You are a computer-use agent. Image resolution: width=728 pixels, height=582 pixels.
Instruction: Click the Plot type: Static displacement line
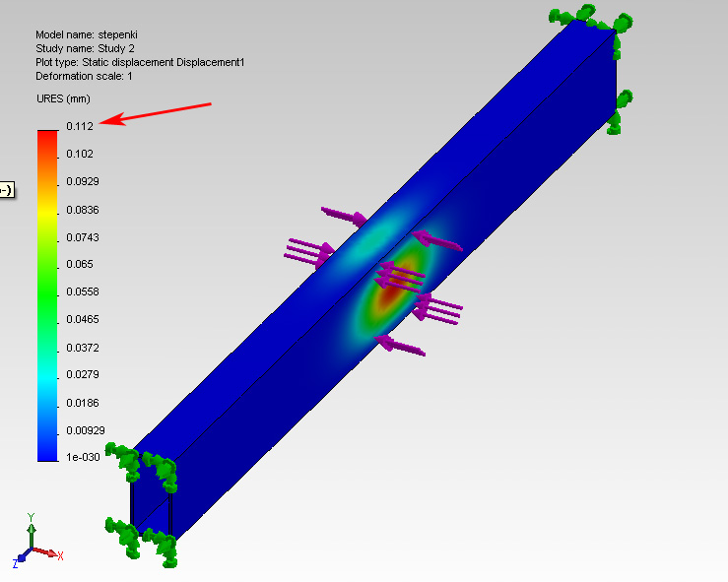coord(140,62)
